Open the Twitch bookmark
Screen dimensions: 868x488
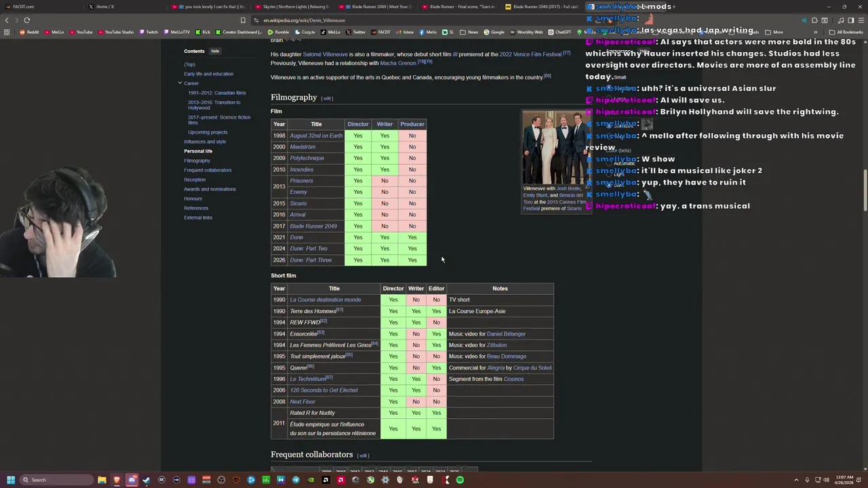point(149,32)
